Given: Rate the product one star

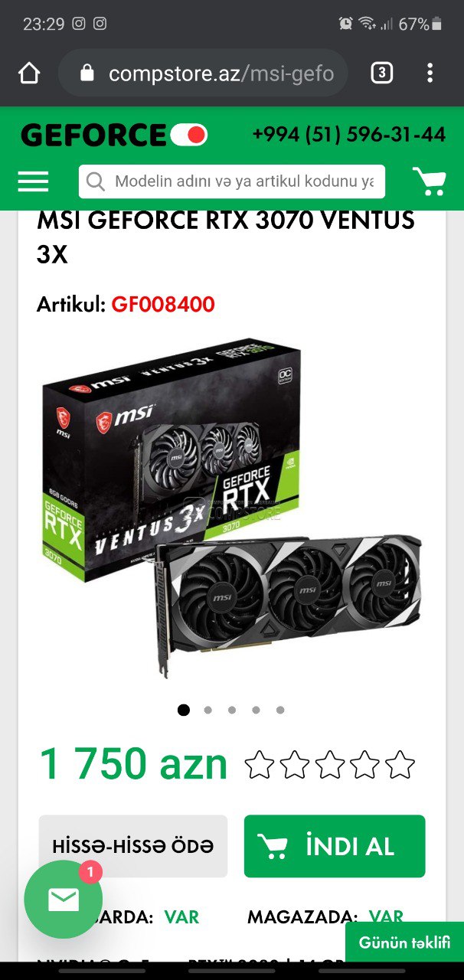Looking at the screenshot, I should pyautogui.click(x=259, y=765).
